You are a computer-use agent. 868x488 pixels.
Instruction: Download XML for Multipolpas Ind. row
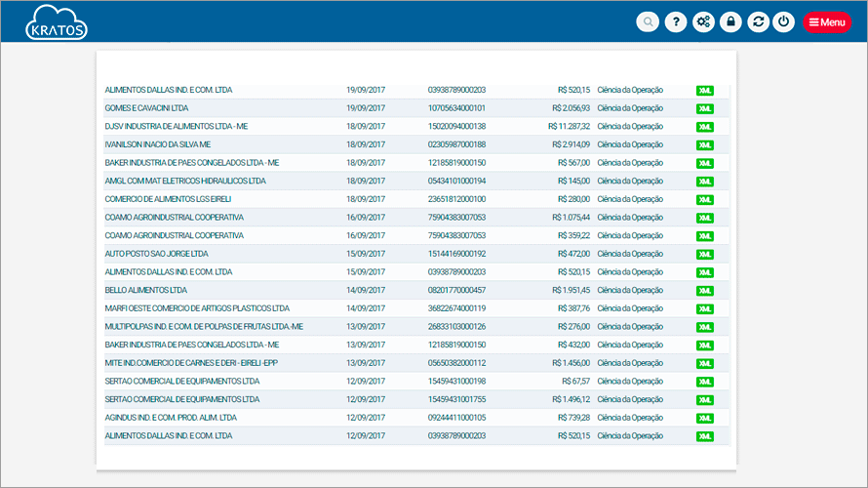(705, 327)
